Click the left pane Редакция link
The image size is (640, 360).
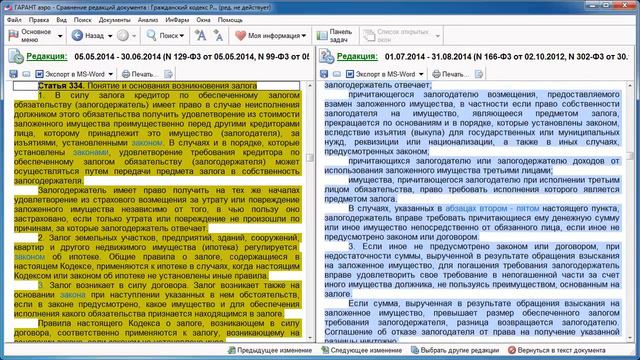(47, 56)
